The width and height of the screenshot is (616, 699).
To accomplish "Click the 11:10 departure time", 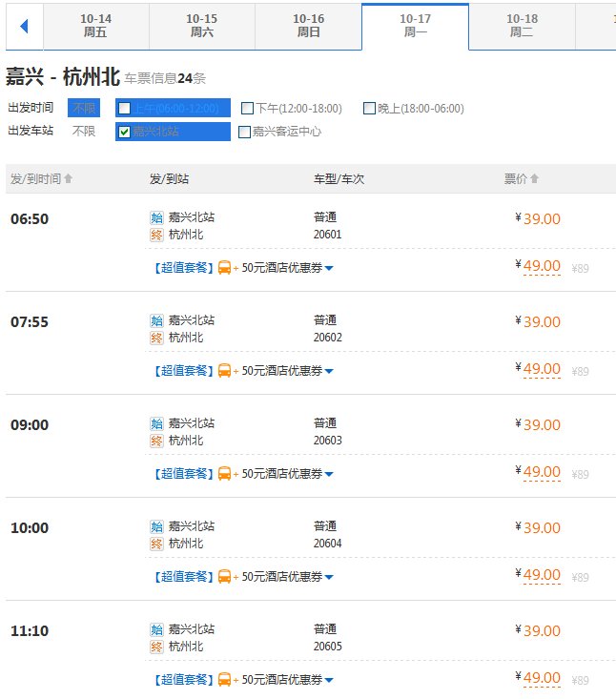I will (30, 630).
